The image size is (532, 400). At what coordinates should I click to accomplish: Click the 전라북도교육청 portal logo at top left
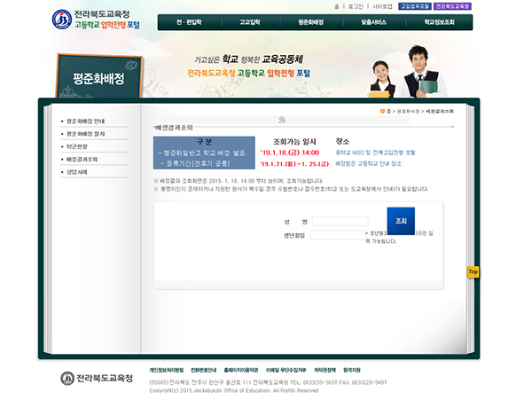click(95, 19)
